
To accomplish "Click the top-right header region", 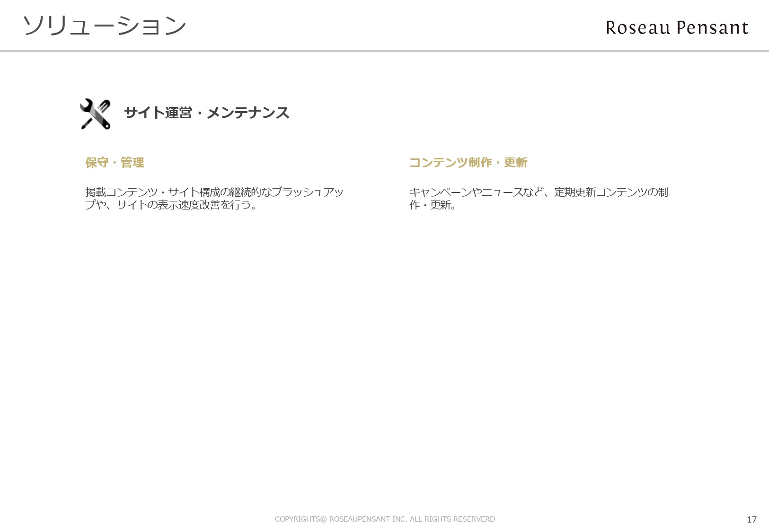I will (676, 28).
